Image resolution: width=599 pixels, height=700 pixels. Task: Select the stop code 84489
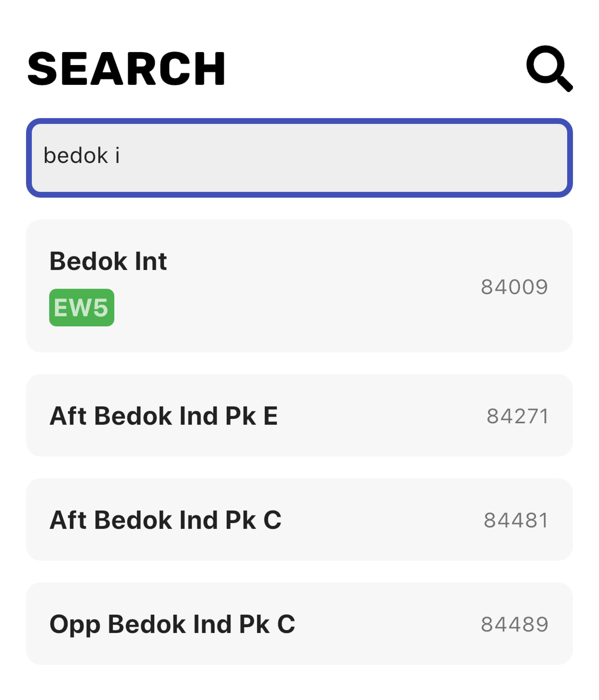tap(514, 624)
